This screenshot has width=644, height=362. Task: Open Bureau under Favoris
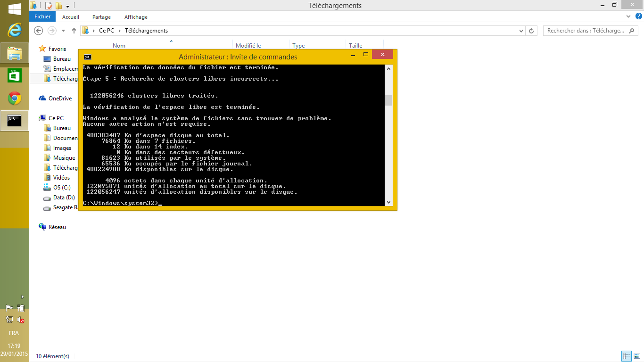click(x=62, y=59)
